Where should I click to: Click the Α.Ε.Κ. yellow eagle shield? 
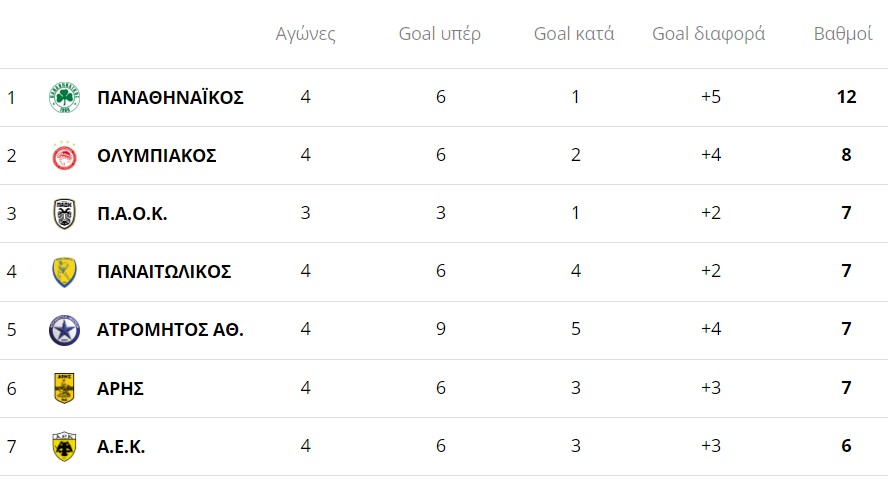pos(64,446)
